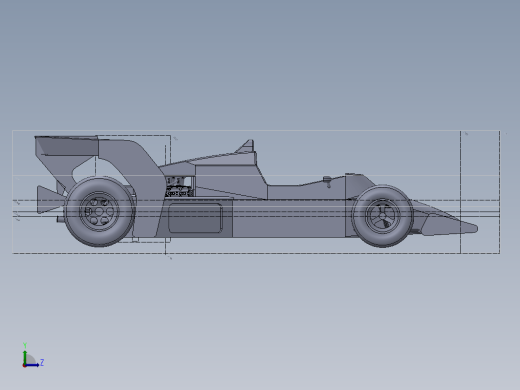Click the small side mirror near cockpit
The width and height of the screenshot is (520, 390).
pyautogui.click(x=328, y=181)
